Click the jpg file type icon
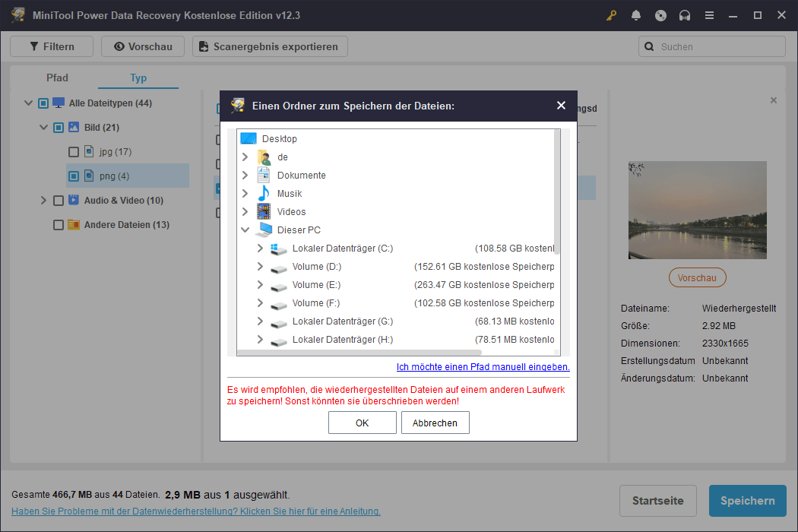The height and width of the screenshot is (532, 798). [x=89, y=151]
